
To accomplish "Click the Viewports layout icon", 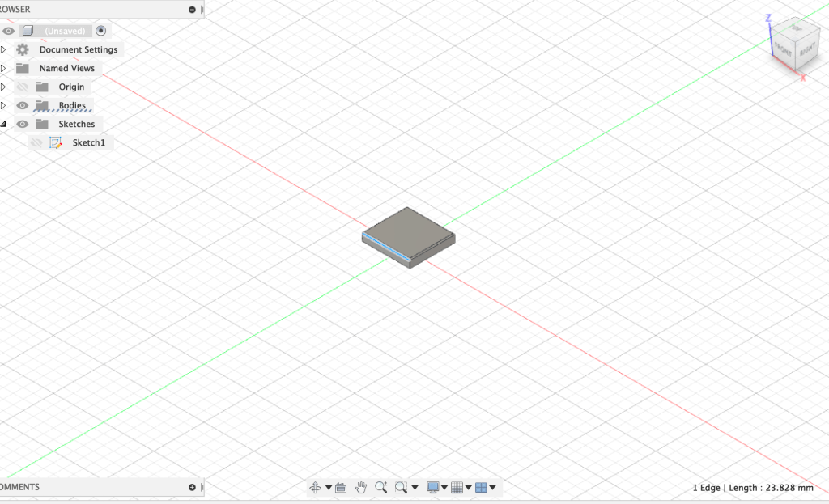I will (481, 487).
